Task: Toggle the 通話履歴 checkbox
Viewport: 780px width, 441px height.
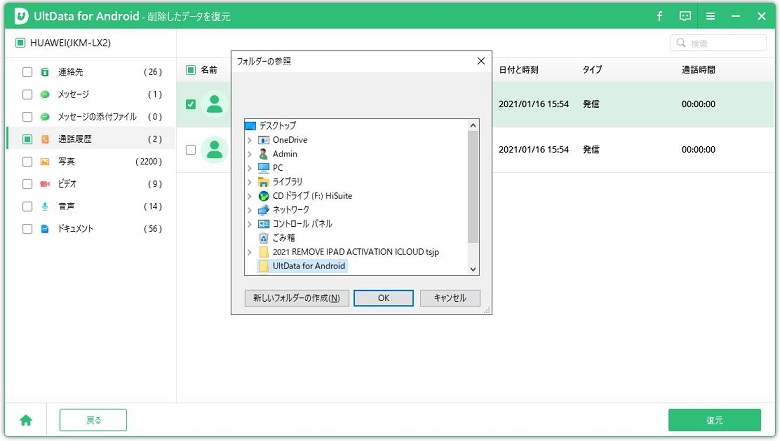Action: (27, 139)
